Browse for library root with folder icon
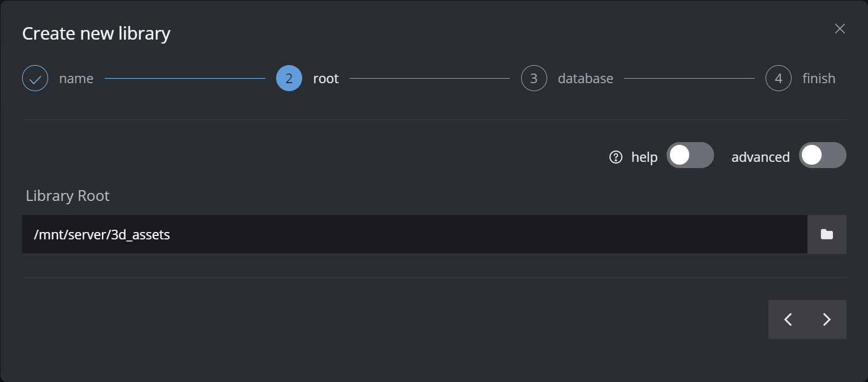Viewport: 868px width, 382px height. tap(827, 234)
